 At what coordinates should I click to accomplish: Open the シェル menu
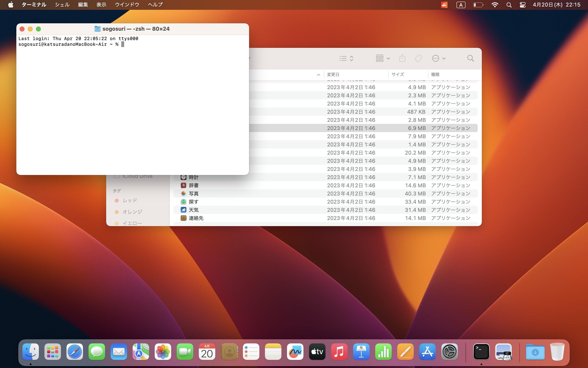(62, 5)
